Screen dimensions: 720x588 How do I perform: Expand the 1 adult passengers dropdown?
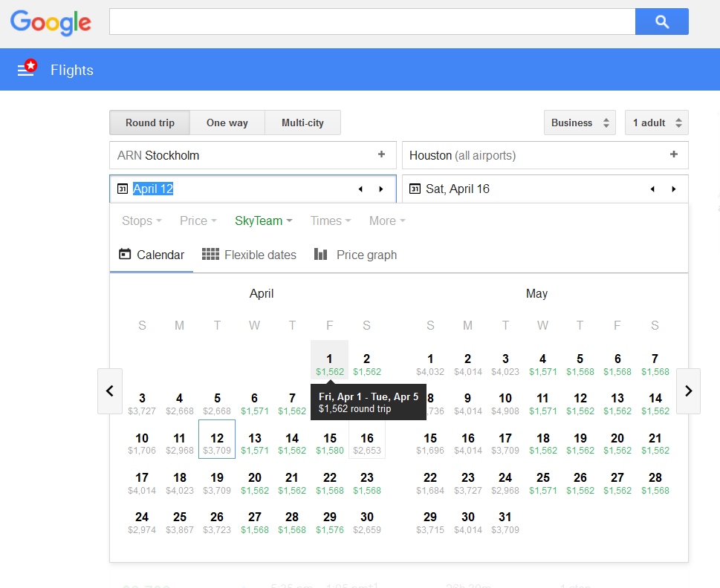(656, 122)
